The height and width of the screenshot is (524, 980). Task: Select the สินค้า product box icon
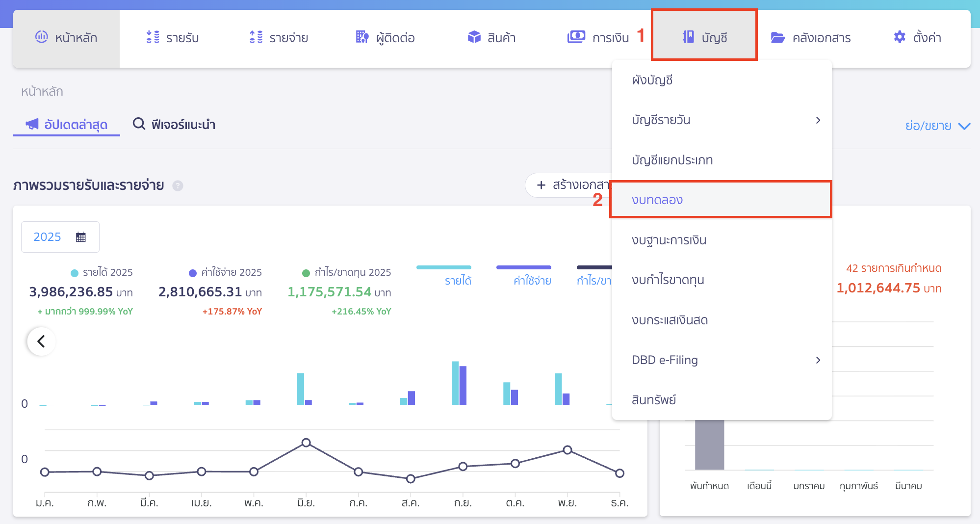point(474,36)
